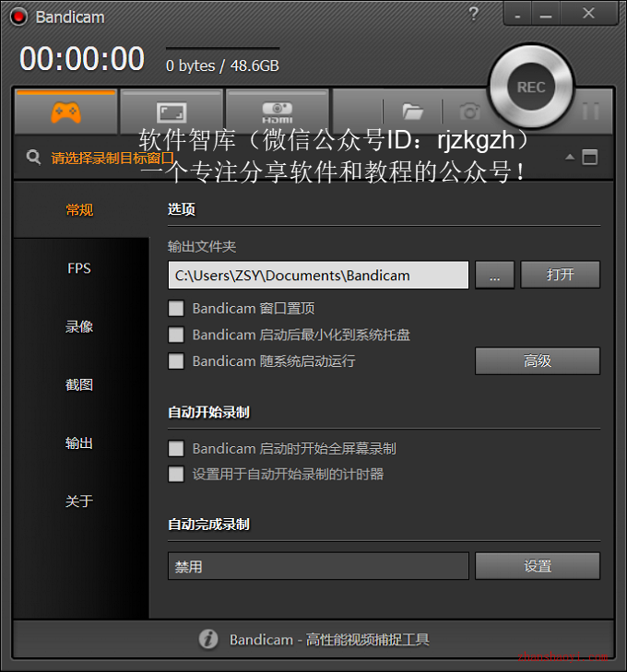
Task: Click the search magnifier icon
Action: (33, 158)
